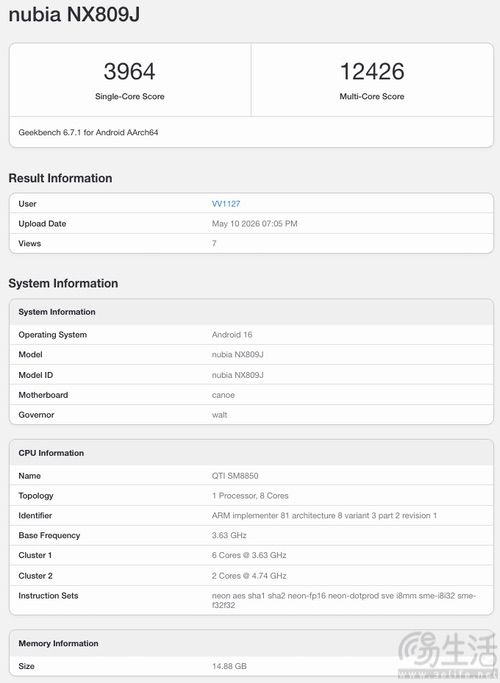
Task: Click the Cluster 2 frequency value
Action: tap(249, 576)
